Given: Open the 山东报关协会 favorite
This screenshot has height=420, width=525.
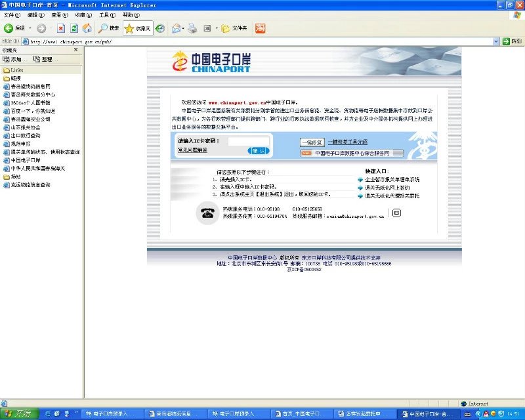Looking at the screenshot, I should [x=22, y=127].
